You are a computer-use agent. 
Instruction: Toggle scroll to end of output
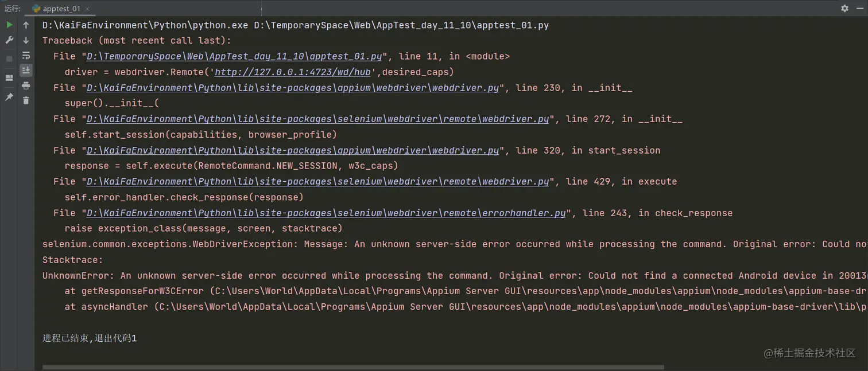(26, 71)
